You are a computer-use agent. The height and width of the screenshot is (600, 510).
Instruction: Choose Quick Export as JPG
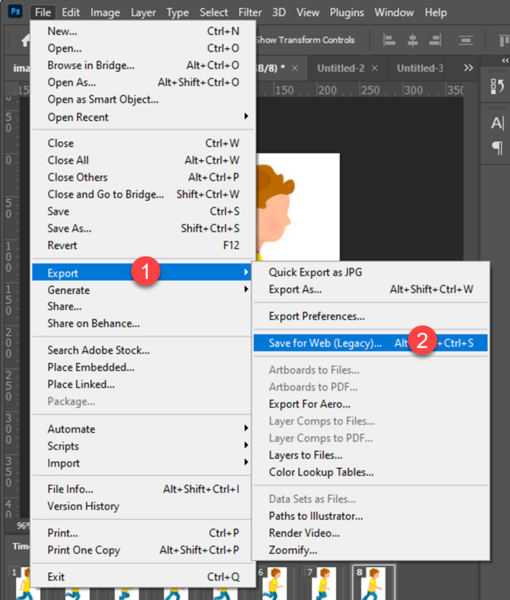tap(370, 272)
